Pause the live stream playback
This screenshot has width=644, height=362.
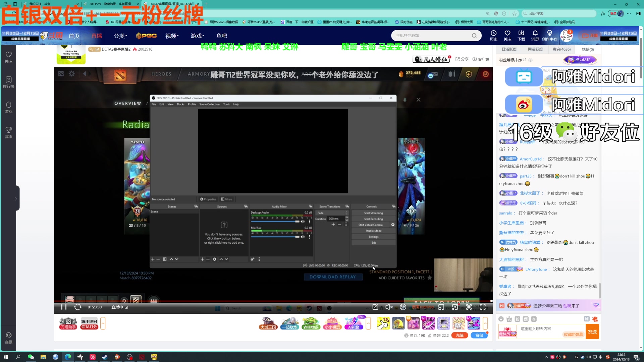pyautogui.click(x=64, y=307)
